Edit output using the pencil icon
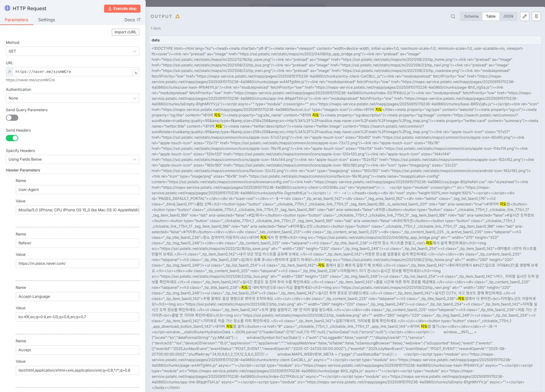The image size is (545, 392). (x=525, y=16)
